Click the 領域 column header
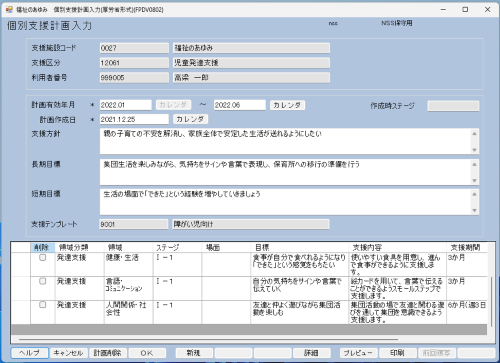This screenshot has width=500, height=363. pyautogui.click(x=128, y=247)
